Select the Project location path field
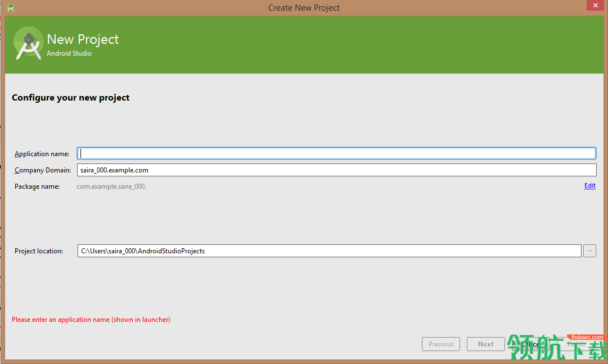608x364 pixels. point(329,251)
